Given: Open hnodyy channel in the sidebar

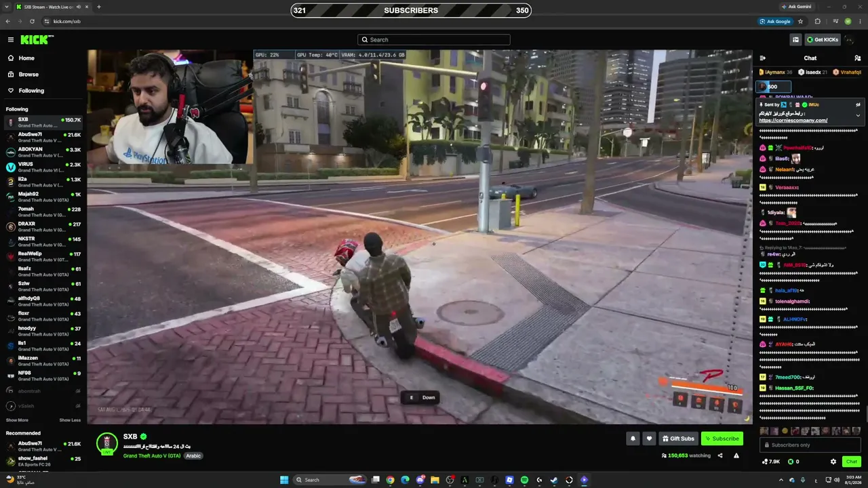Looking at the screenshot, I should tap(43, 331).
